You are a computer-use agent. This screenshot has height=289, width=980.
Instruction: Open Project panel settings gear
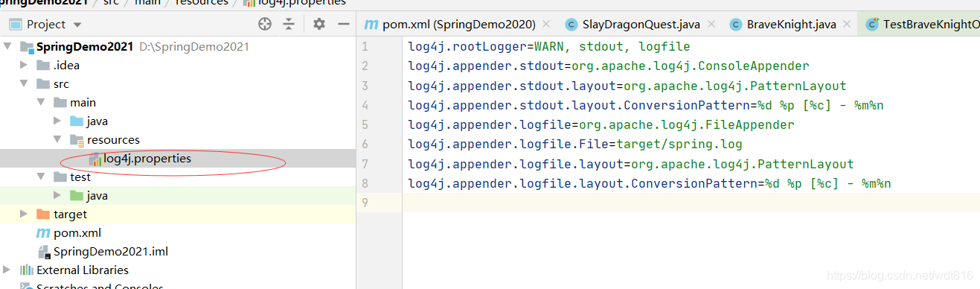click(319, 25)
